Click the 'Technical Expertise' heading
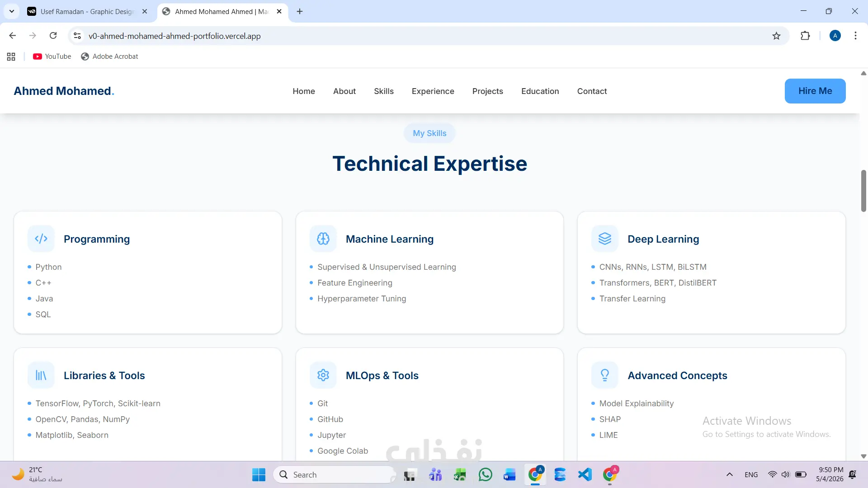This screenshot has width=868, height=488. tap(429, 164)
